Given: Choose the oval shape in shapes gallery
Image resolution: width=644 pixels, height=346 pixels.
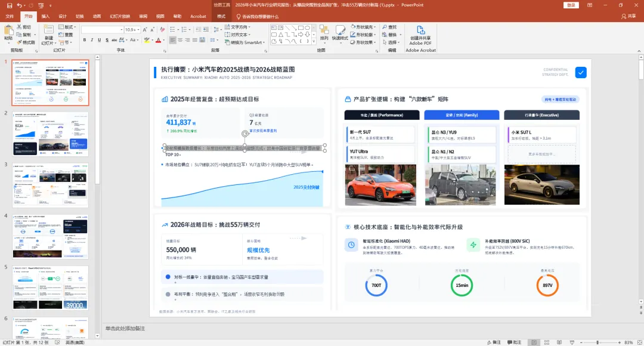Looking at the screenshot, I should (x=307, y=27).
